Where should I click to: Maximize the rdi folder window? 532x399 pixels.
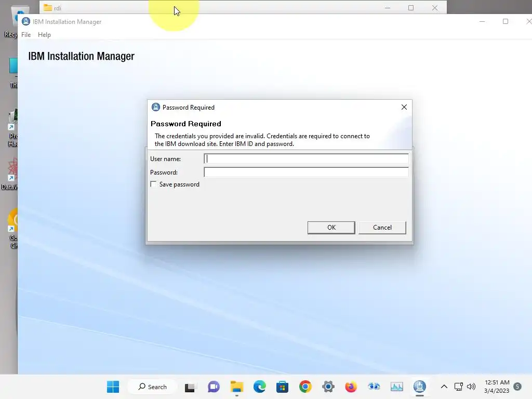(411, 8)
